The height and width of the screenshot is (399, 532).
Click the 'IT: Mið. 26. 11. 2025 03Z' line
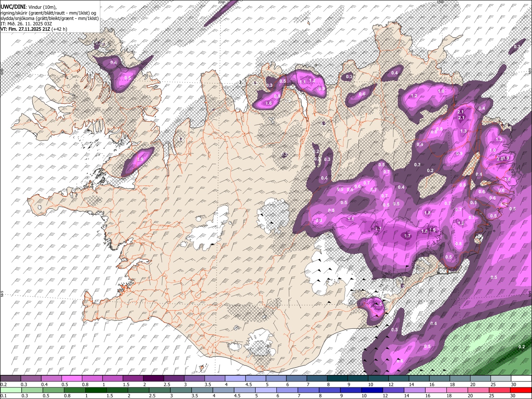click(26, 24)
